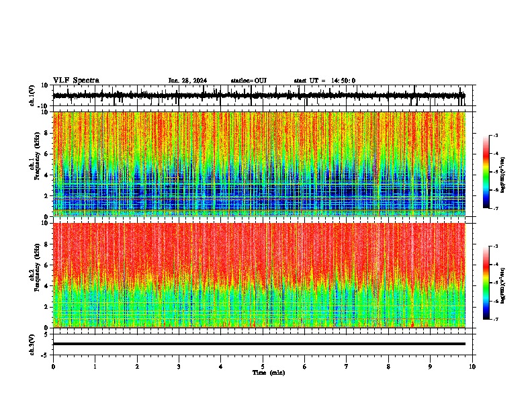Click the log(PSD) label beside ch.2 colorbar
The width and height of the screenshot is (532, 411).
503,285
